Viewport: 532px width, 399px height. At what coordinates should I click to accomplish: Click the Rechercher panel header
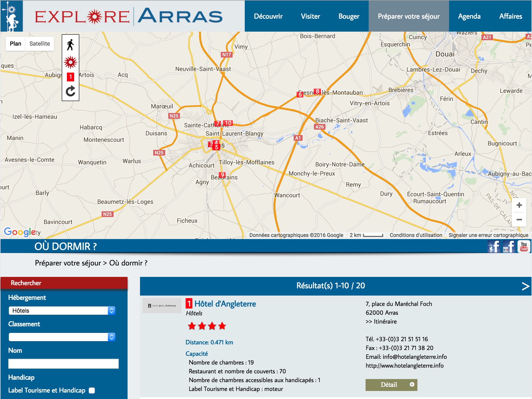coord(64,283)
